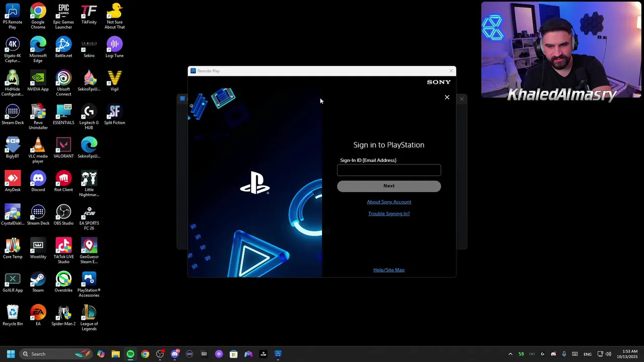Open the About Sony Account link
This screenshot has height=362, width=644.
[x=389, y=202]
